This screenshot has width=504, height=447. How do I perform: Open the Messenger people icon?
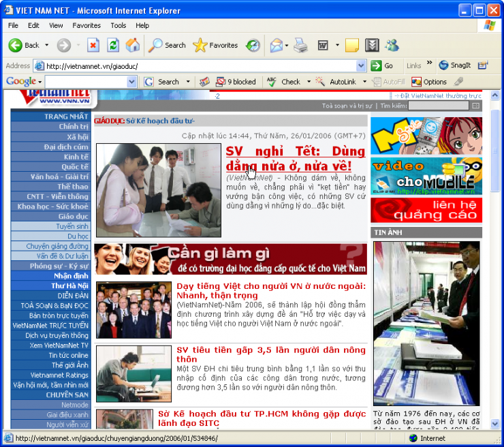tap(392, 45)
